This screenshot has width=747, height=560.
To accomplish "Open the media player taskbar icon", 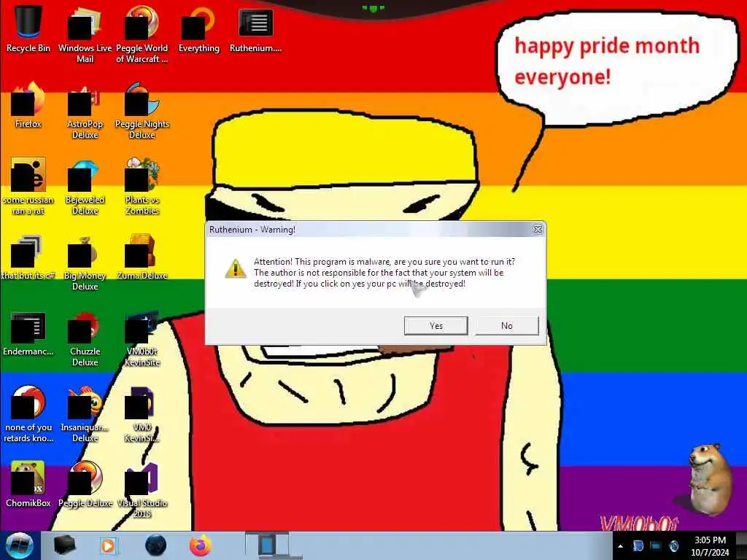I will pos(109,545).
